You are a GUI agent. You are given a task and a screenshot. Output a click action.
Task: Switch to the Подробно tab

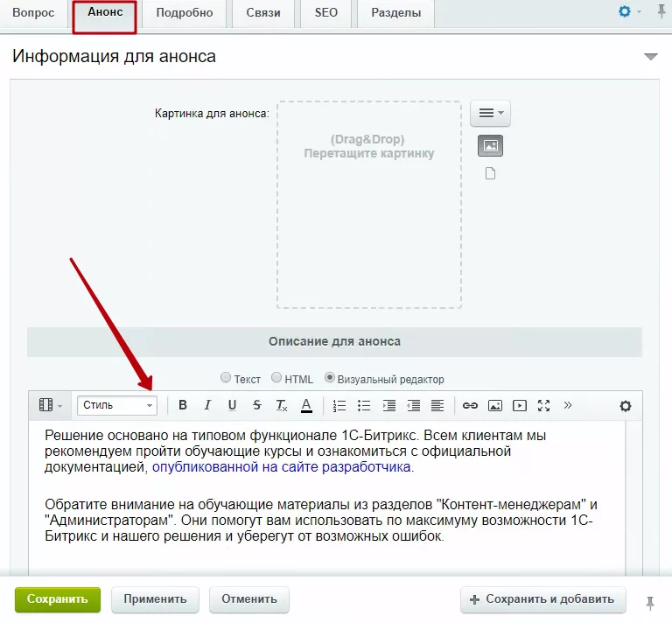click(x=185, y=13)
